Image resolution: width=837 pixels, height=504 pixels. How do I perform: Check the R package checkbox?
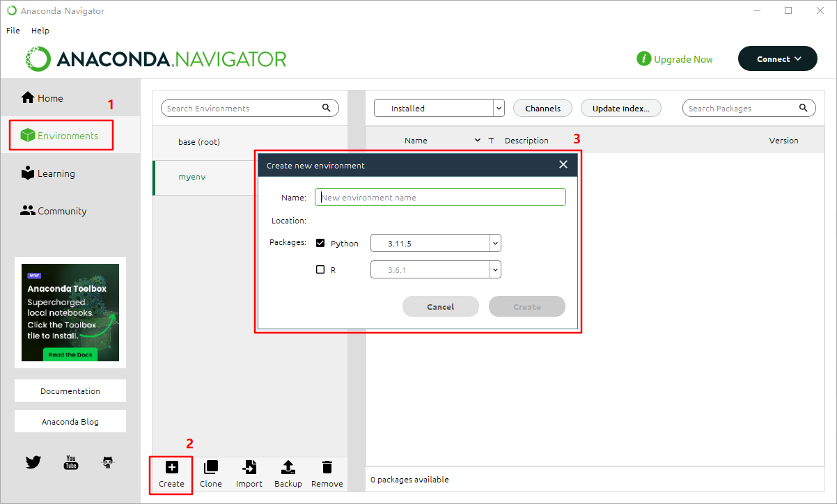point(320,269)
